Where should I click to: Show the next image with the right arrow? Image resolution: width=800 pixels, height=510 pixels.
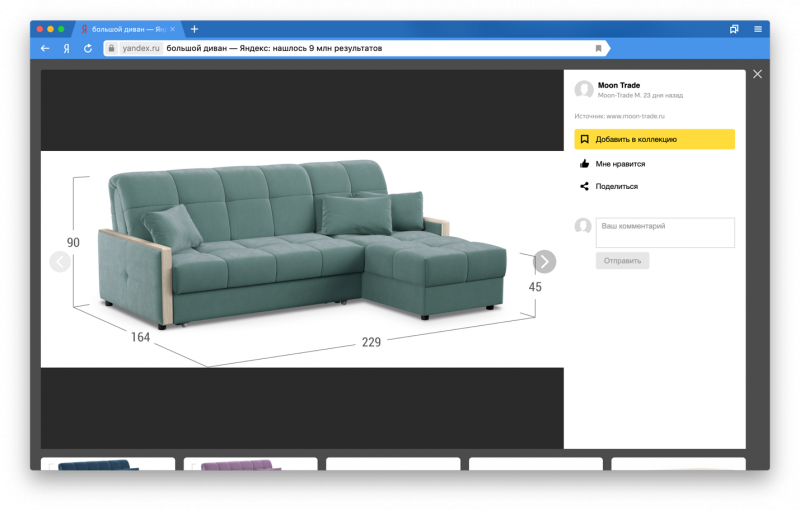coord(544,261)
